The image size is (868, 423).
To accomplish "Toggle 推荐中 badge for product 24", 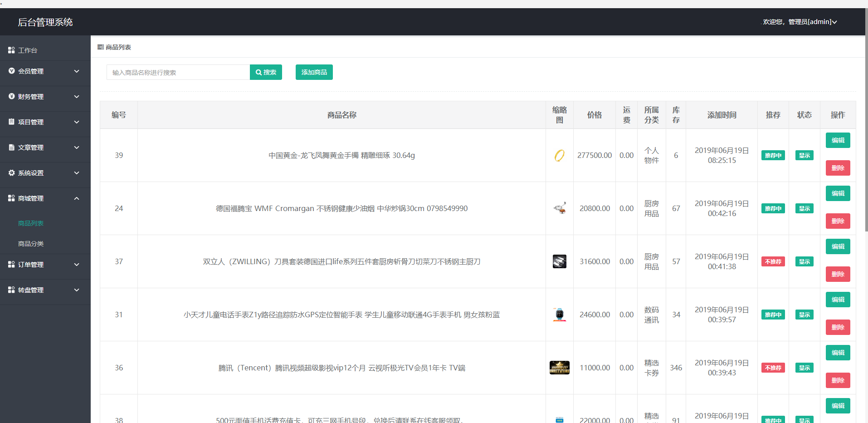I will point(773,208).
